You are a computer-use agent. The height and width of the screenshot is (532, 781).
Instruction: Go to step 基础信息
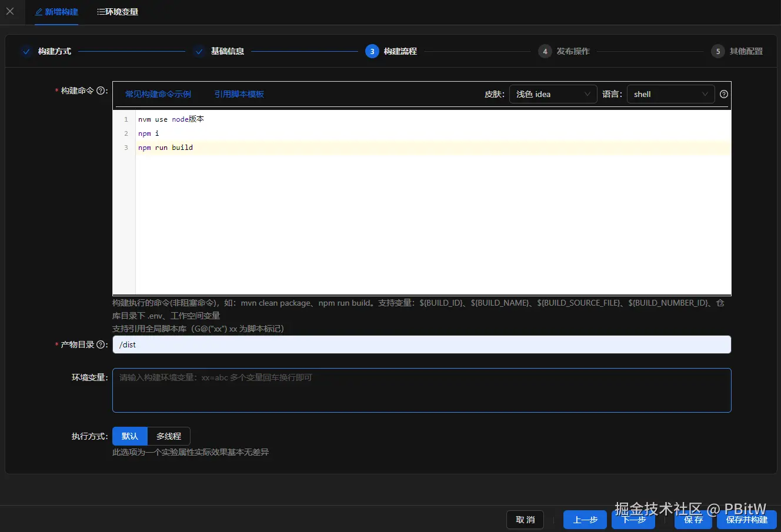click(x=219, y=51)
